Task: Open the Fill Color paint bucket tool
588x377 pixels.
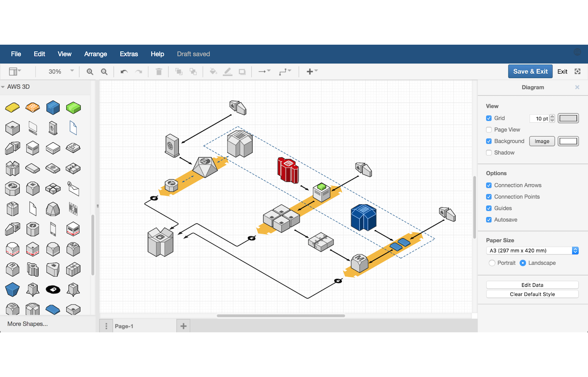Action: tap(213, 71)
